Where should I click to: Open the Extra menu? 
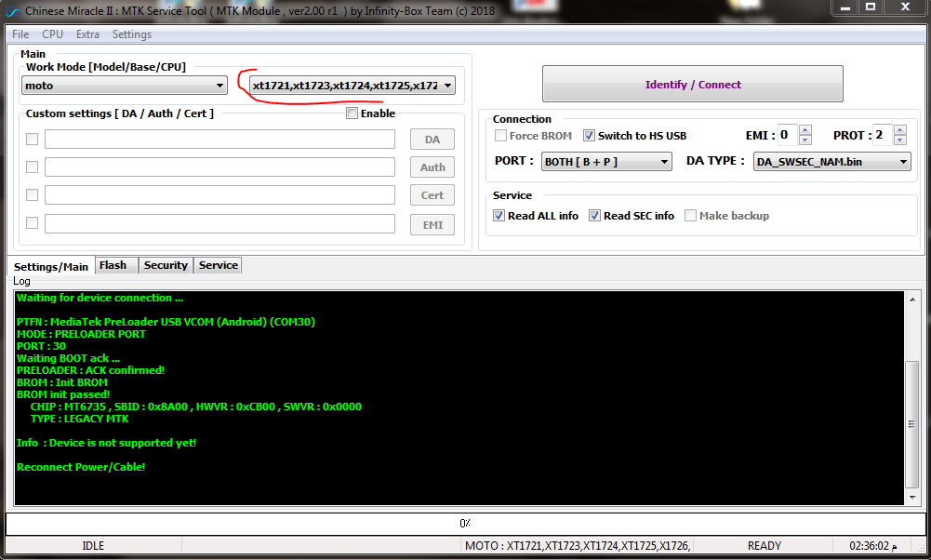pyautogui.click(x=87, y=34)
